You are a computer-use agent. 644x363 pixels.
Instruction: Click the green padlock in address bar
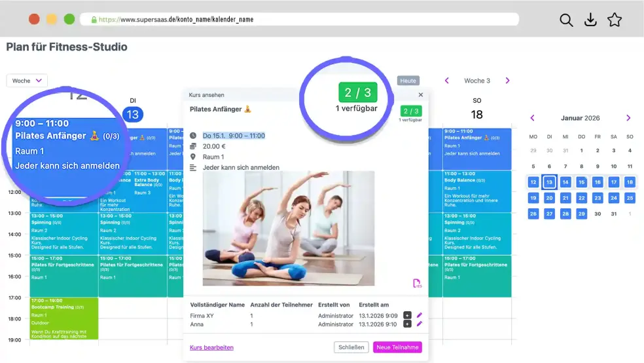(94, 19)
